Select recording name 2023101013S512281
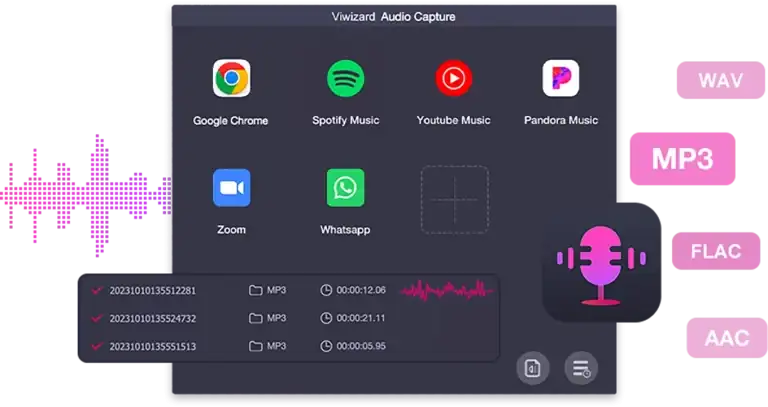The image size is (768, 407). [x=152, y=290]
